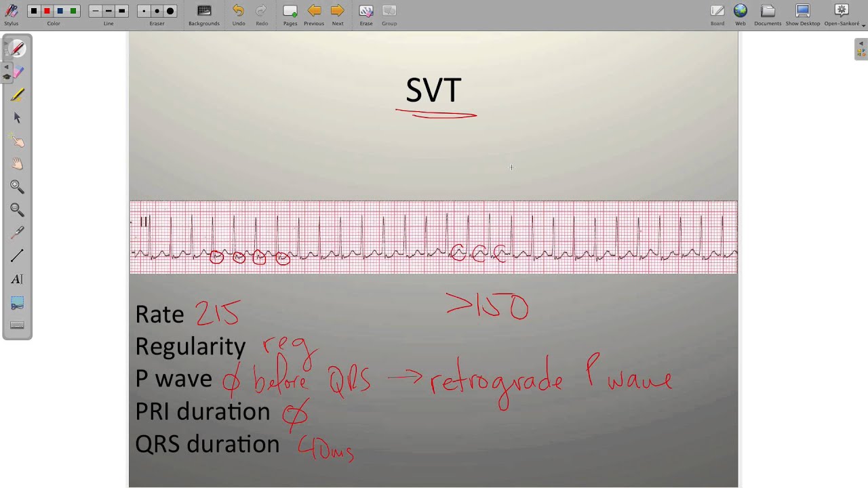The image size is (868, 488).
Task: Collapse the left tool palette arrow
Action: tap(6, 67)
